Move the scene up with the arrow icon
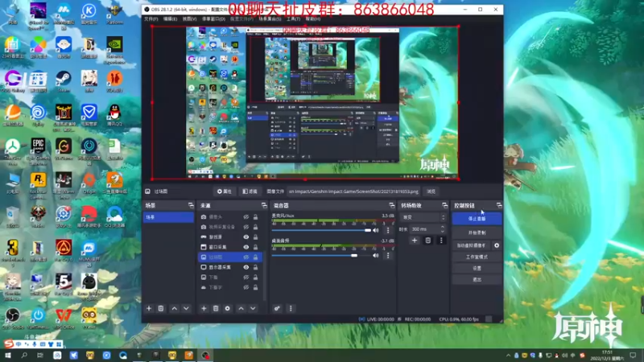The height and width of the screenshot is (362, 644). tap(175, 308)
